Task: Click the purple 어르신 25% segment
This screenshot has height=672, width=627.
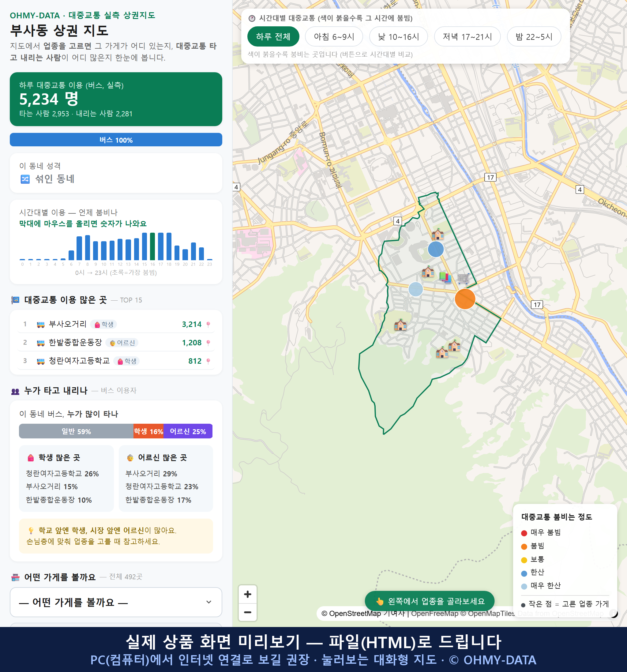Action: coord(188,431)
